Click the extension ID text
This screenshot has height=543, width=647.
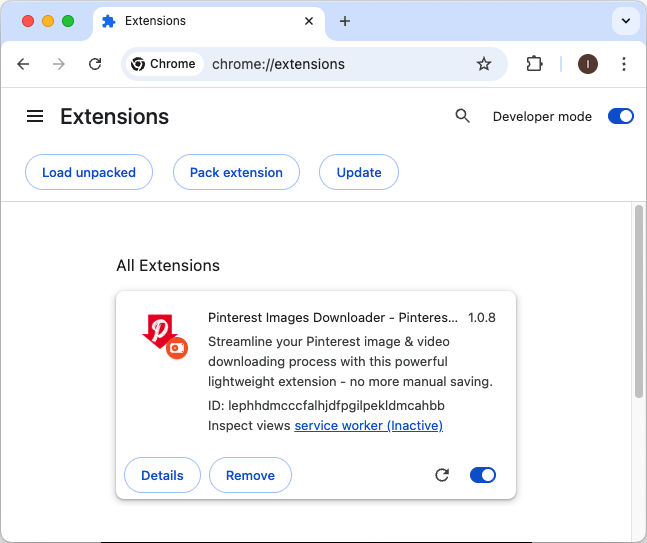coord(326,406)
